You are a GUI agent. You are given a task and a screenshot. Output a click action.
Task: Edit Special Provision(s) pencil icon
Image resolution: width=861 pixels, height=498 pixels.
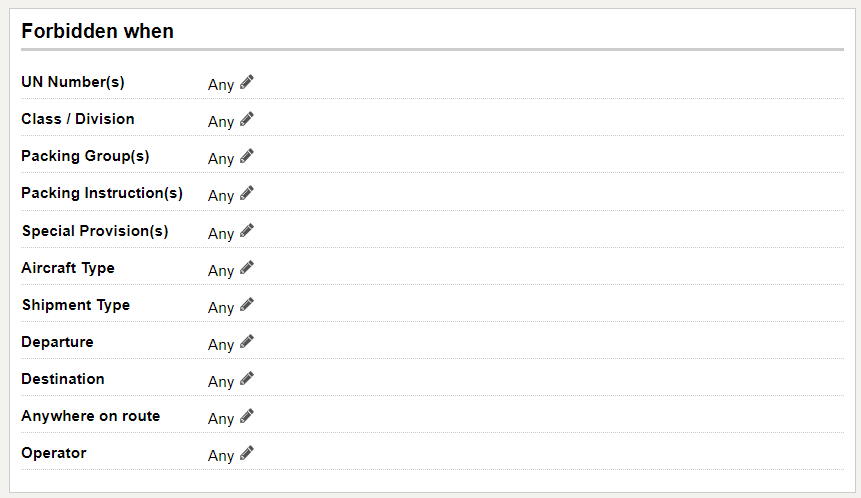pos(247,231)
